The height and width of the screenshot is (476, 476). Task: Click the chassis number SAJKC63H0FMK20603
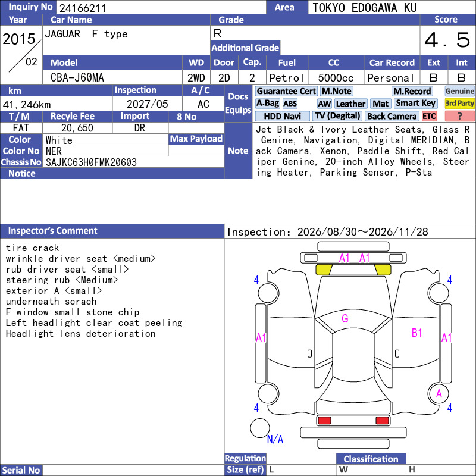(91, 162)
